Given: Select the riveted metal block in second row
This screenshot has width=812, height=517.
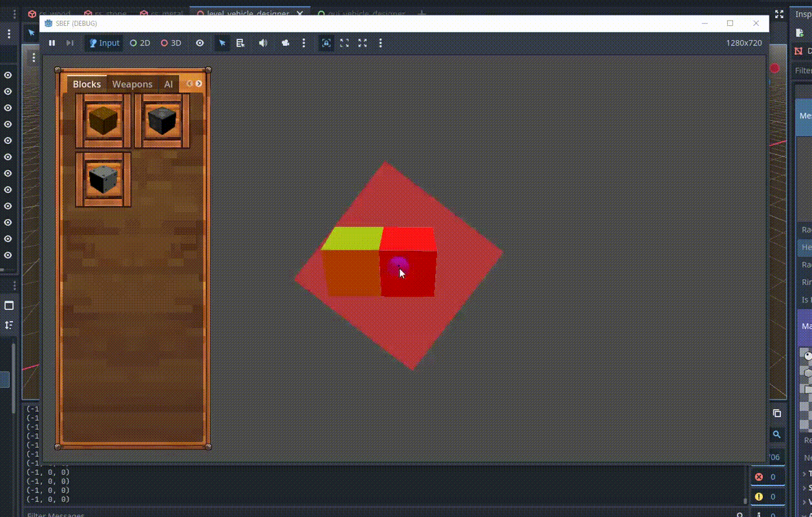Looking at the screenshot, I should 103,179.
